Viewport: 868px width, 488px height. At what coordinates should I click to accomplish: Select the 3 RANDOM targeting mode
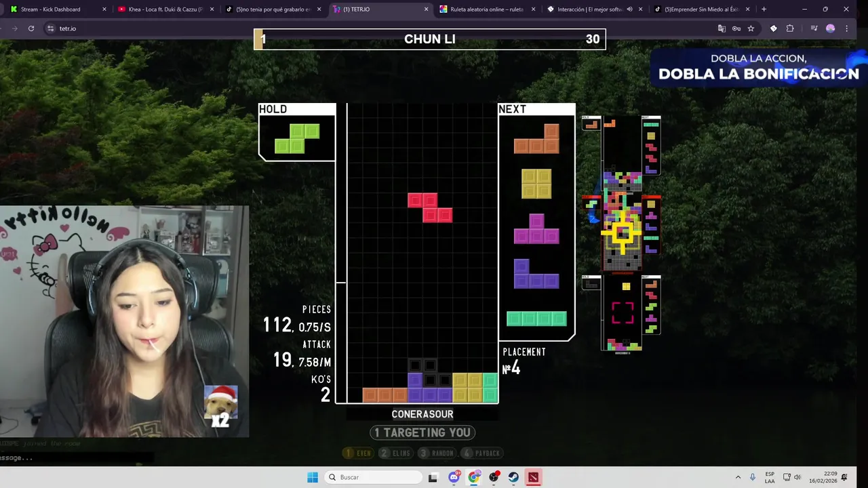point(436,453)
